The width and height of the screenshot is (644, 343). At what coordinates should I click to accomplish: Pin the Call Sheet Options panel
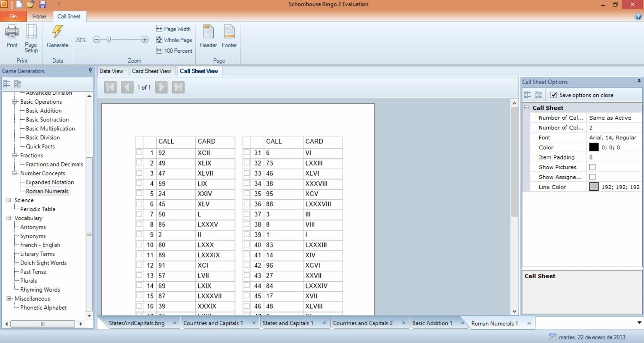coord(639,81)
